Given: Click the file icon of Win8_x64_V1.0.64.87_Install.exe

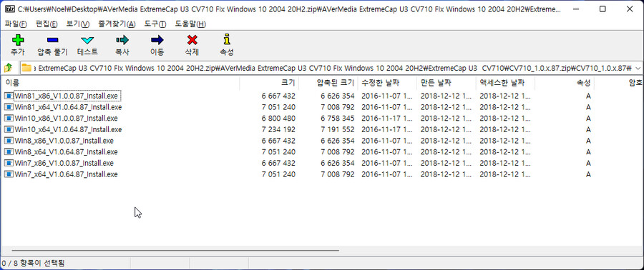Looking at the screenshot, I should (x=9, y=152).
